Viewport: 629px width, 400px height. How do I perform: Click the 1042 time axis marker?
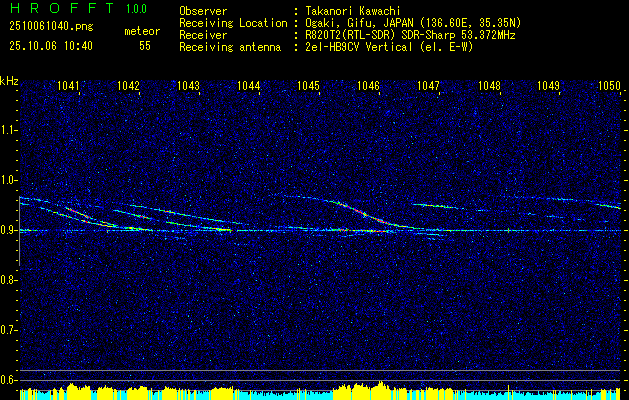pyautogui.click(x=128, y=86)
